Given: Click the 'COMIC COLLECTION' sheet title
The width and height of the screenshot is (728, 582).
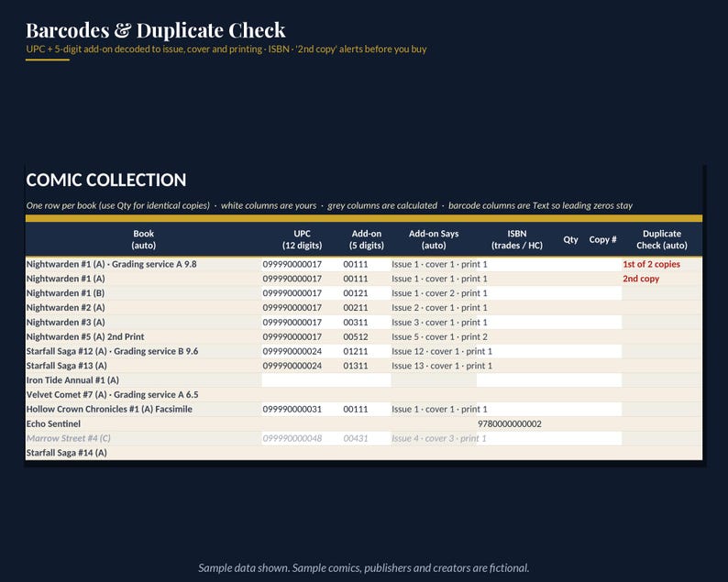Looking at the screenshot, I should pyautogui.click(x=105, y=180).
